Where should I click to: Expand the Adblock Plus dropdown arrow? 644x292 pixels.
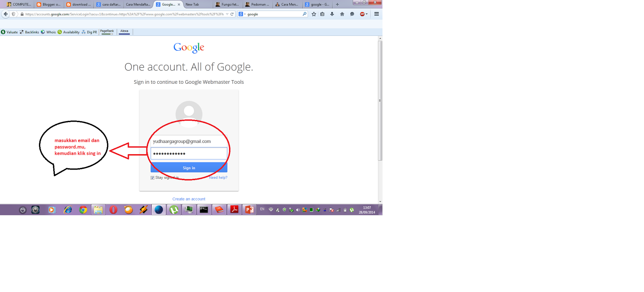pyautogui.click(x=367, y=14)
